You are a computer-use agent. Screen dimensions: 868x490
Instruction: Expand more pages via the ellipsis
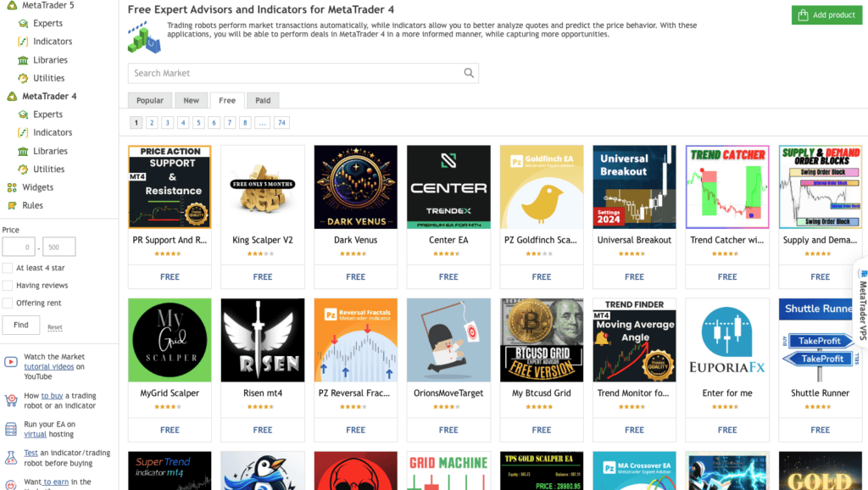point(263,123)
